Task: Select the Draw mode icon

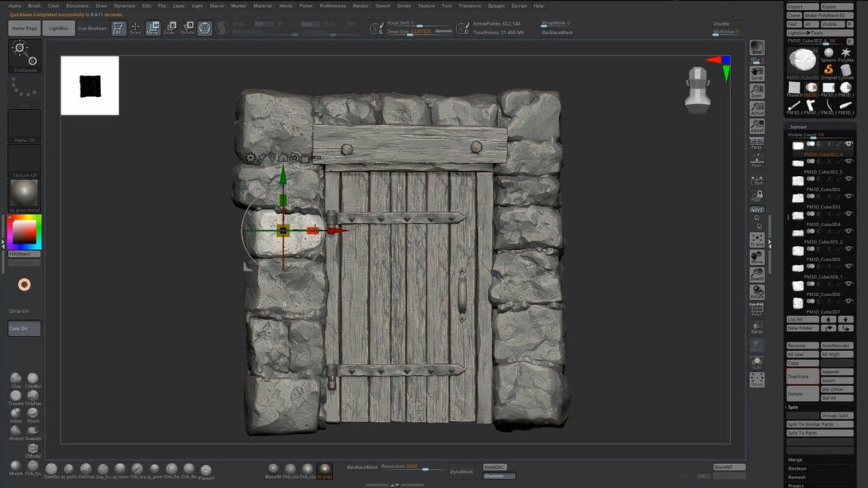Action: point(135,28)
